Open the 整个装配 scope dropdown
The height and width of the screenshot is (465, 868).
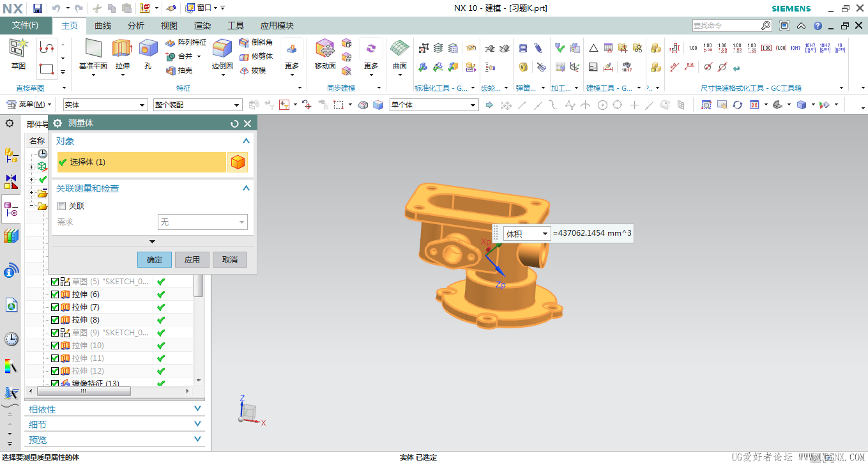coord(197,105)
